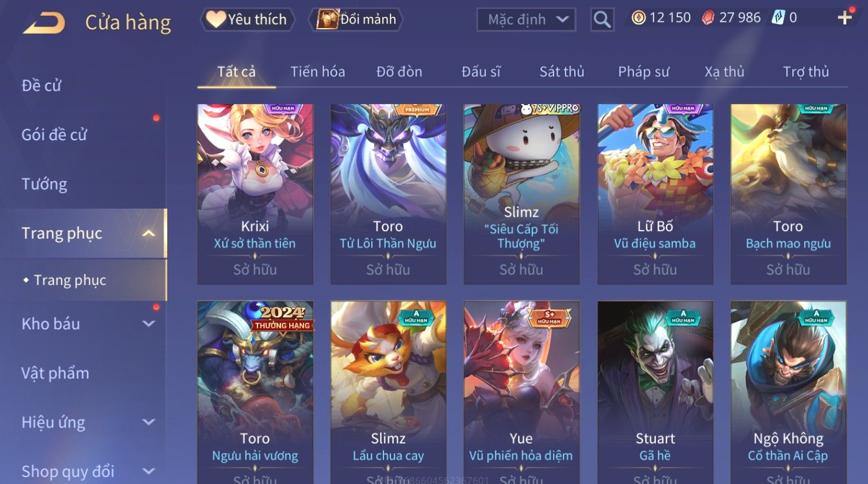868x484 pixels.
Task: Expand the Hiệu ứng sidebar section
Action: (x=149, y=422)
